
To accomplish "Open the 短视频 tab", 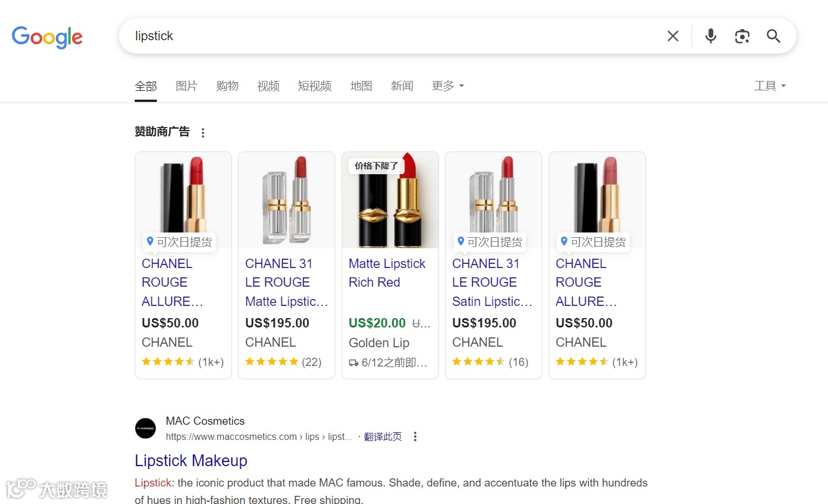I will click(315, 86).
